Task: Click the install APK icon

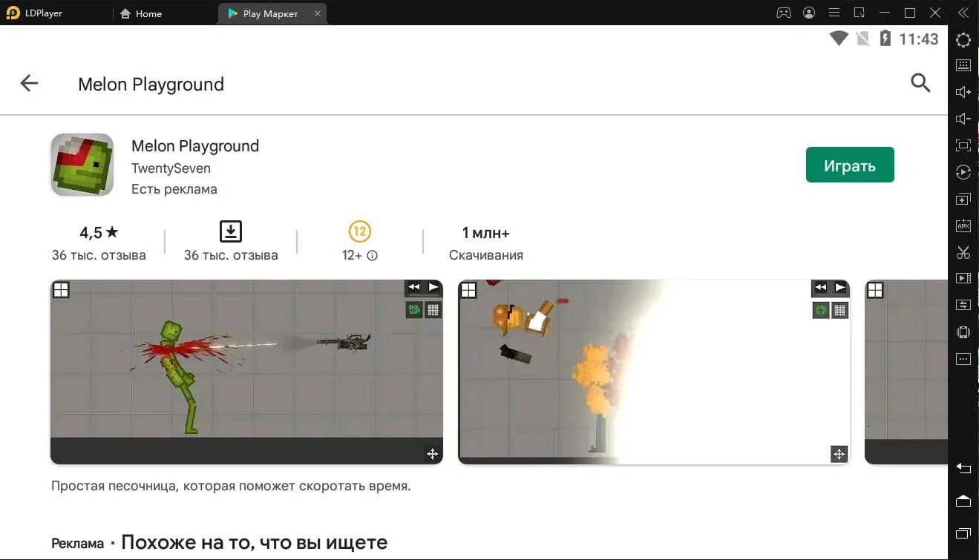Action: click(963, 225)
